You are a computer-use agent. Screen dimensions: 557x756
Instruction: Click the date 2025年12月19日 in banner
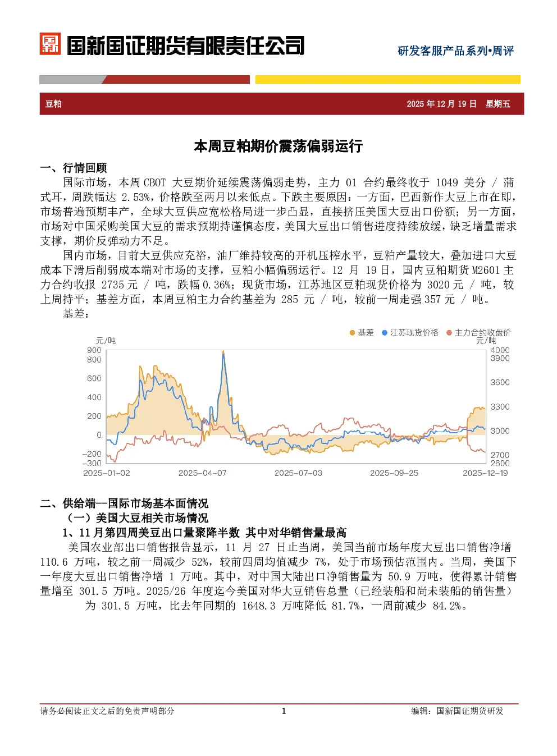tap(441, 104)
